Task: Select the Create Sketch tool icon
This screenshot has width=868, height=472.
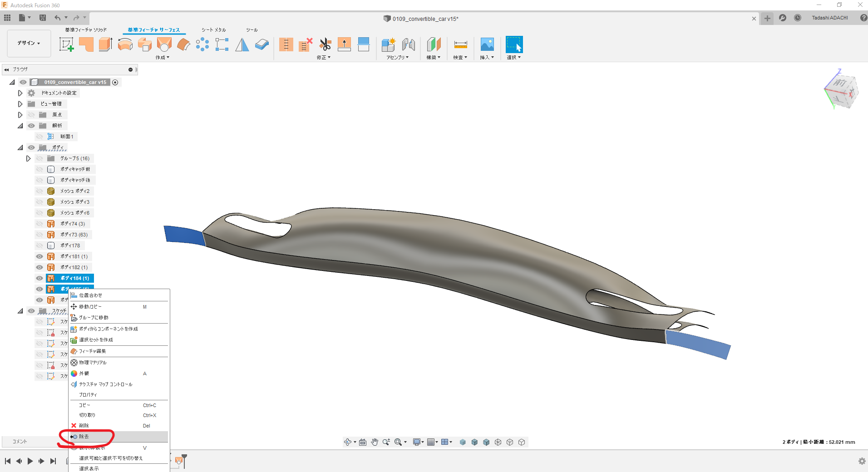Action: pyautogui.click(x=66, y=44)
